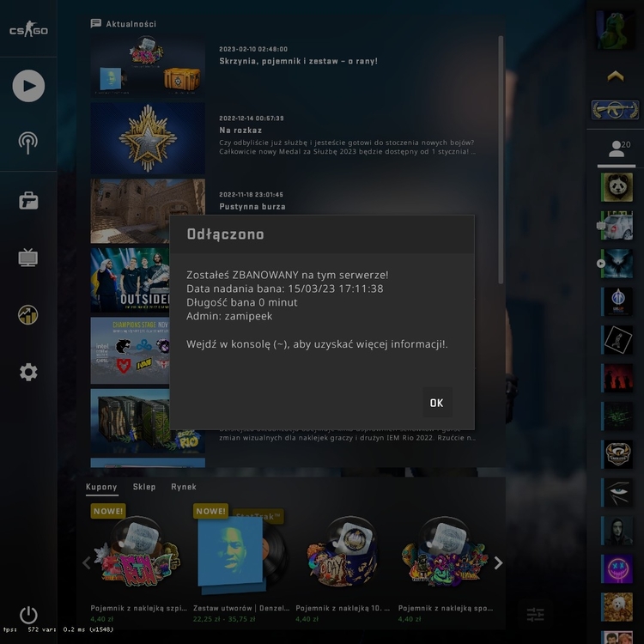Select the blue shield logo avatar friend

617,301
